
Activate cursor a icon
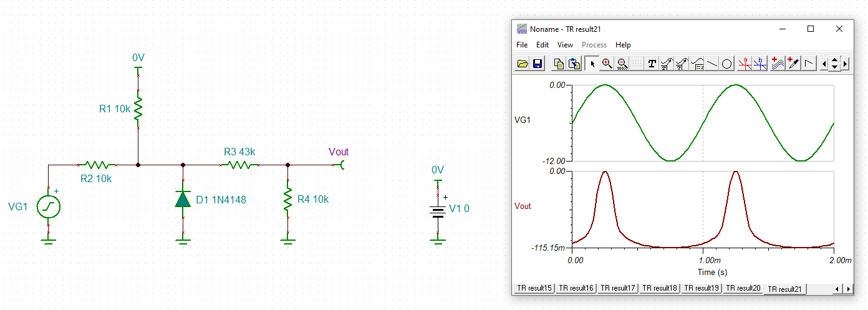[x=745, y=64]
